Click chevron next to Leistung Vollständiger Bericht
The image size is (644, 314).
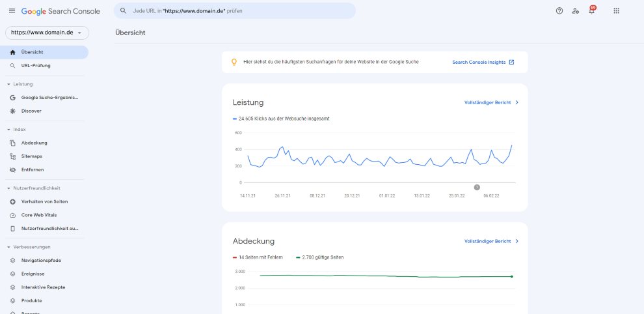517,102
